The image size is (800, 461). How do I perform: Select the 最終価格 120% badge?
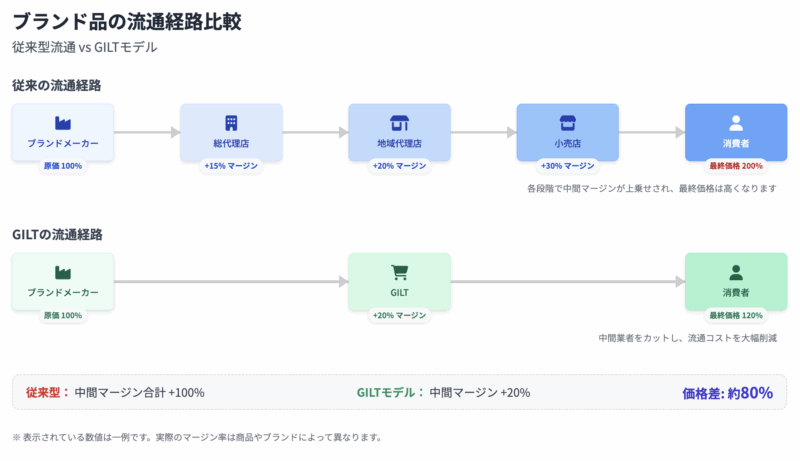click(736, 315)
